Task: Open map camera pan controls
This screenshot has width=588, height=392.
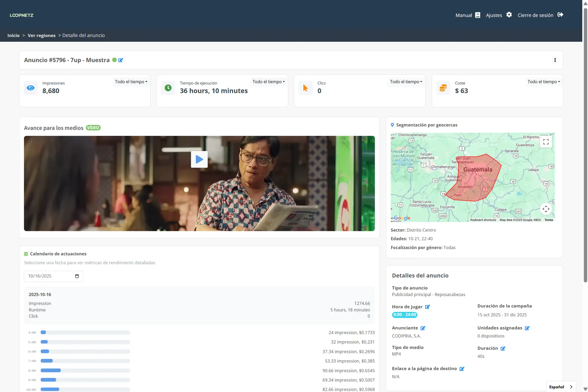Action: point(546,209)
